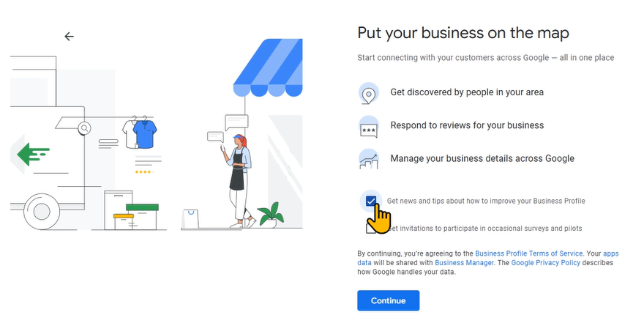Click the surveys and pilots invitation label
This screenshot has height=326, width=644.
tap(484, 229)
